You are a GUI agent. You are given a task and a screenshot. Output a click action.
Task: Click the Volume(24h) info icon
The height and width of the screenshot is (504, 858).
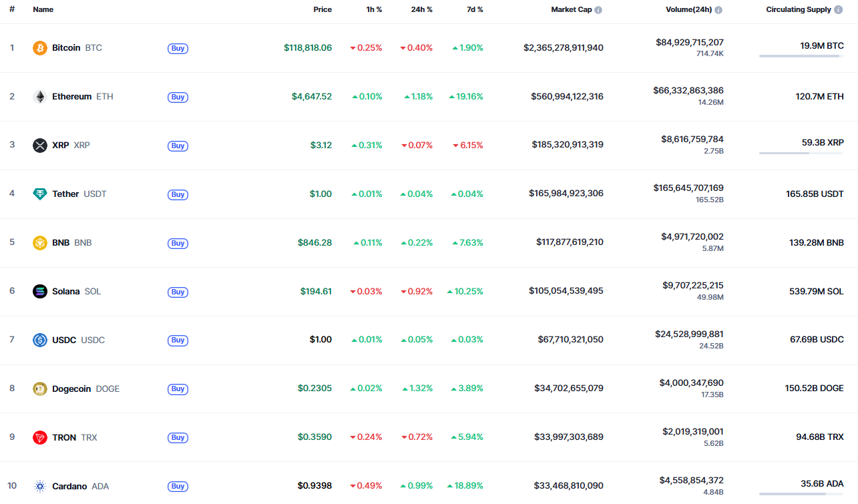click(718, 10)
